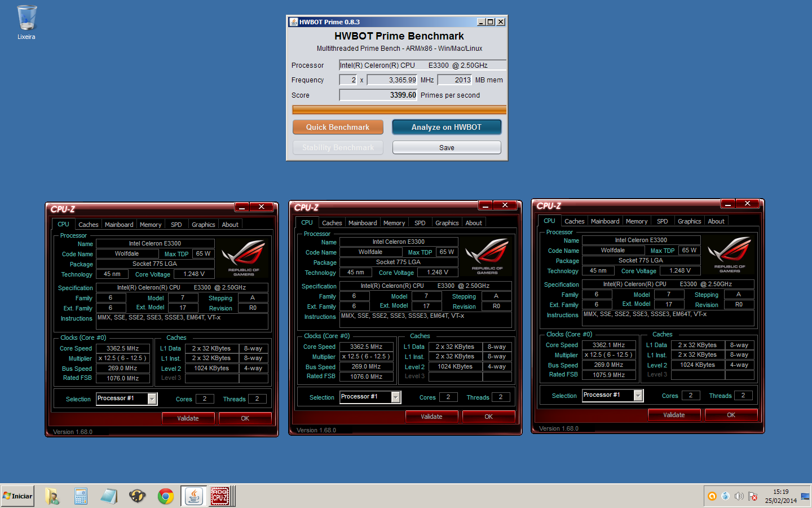This screenshot has width=812, height=508.
Task: Click Core Voltage 1.248 V in left CPU-Z
Action: tap(193, 274)
